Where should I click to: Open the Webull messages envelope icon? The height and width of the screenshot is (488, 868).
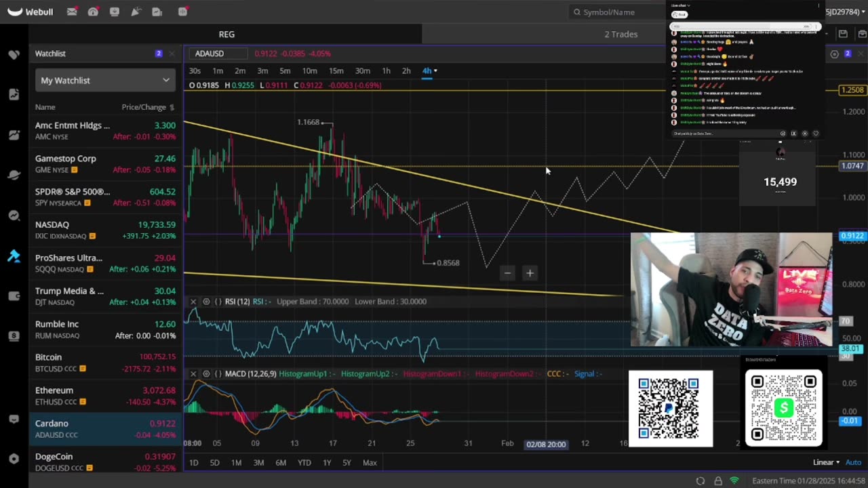pyautogui.click(x=72, y=12)
